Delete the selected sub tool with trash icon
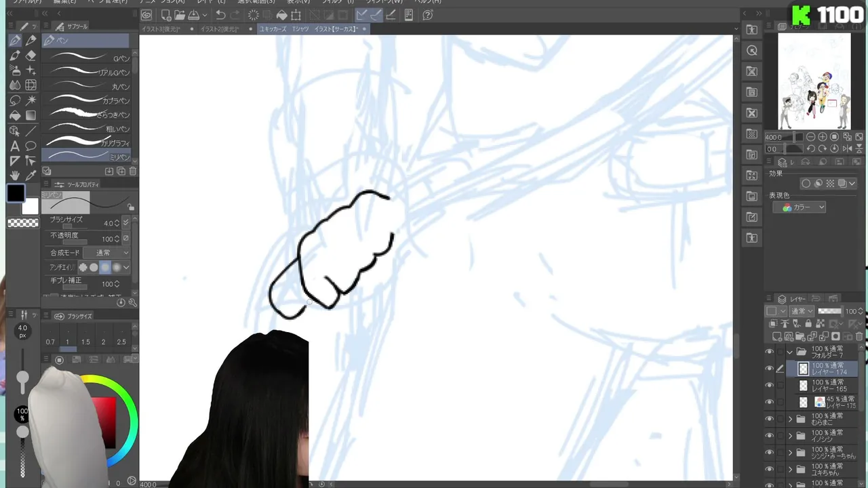 [133, 171]
